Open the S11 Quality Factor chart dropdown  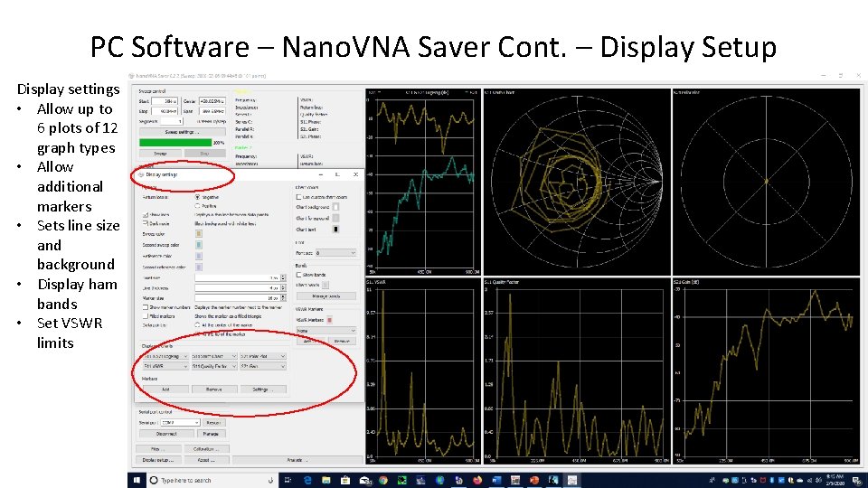point(214,366)
